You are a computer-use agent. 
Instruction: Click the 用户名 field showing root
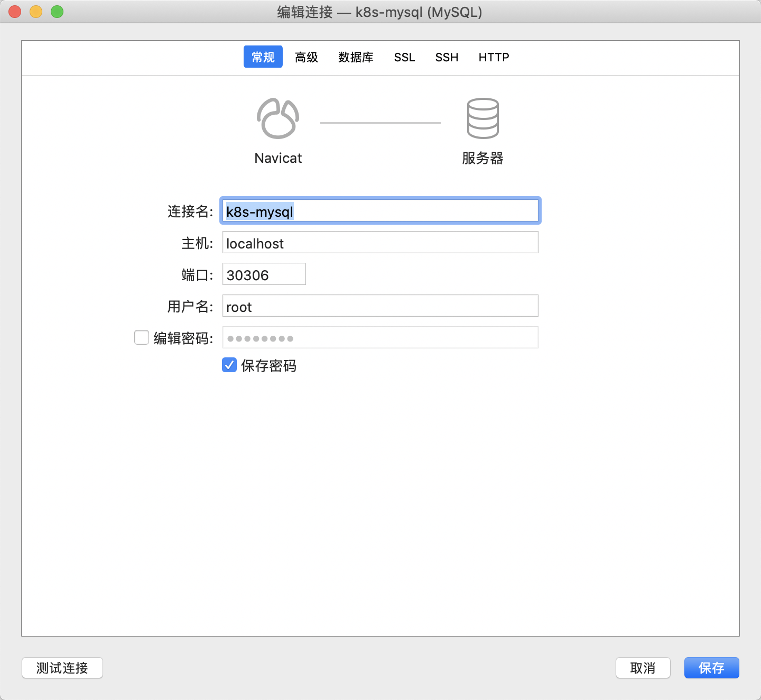(x=379, y=306)
